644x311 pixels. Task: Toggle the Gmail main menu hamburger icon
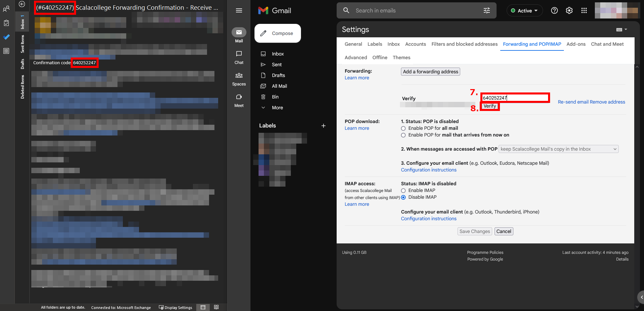pos(239,10)
